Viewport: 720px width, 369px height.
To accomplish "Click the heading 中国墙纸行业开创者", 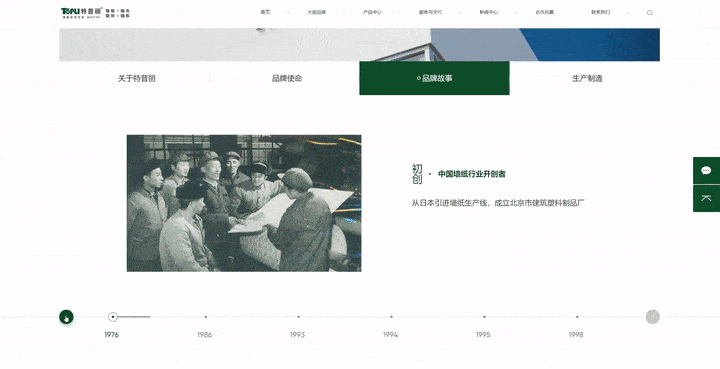I will (472, 174).
